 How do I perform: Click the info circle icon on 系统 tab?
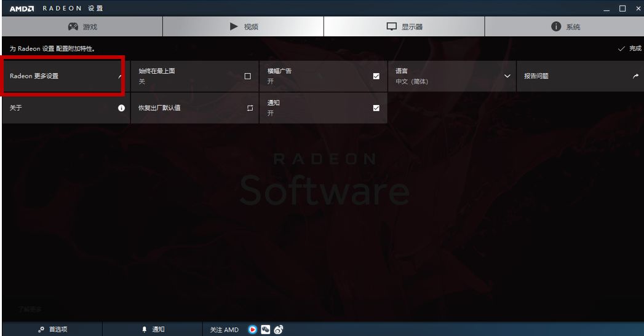tap(556, 26)
